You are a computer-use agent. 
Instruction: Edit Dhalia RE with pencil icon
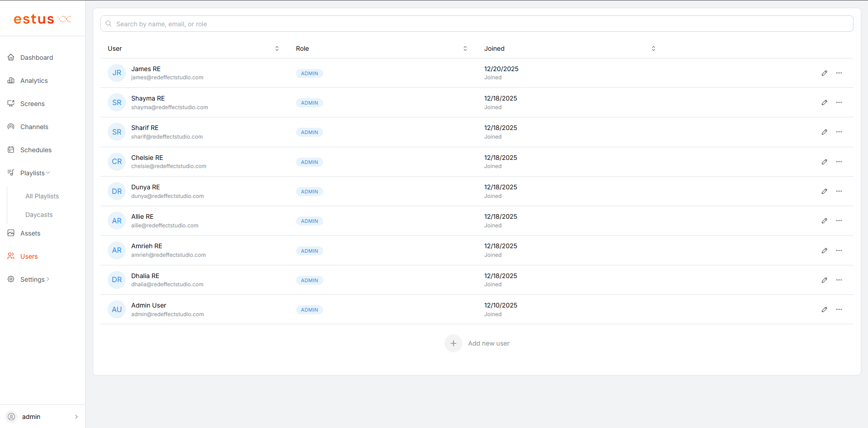[x=825, y=280]
